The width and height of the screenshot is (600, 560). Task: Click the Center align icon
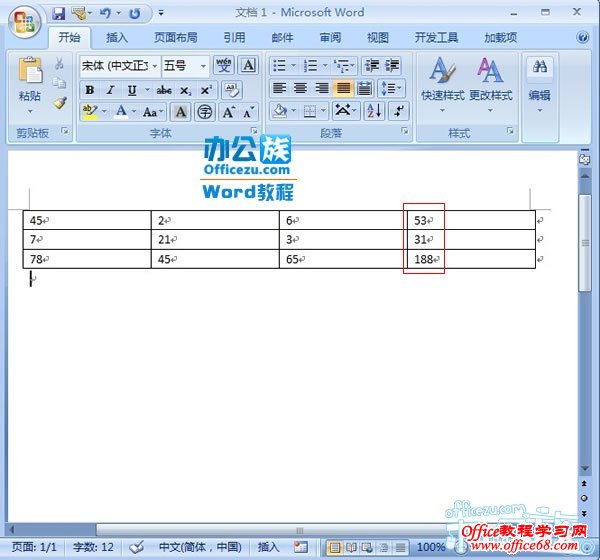click(300, 89)
